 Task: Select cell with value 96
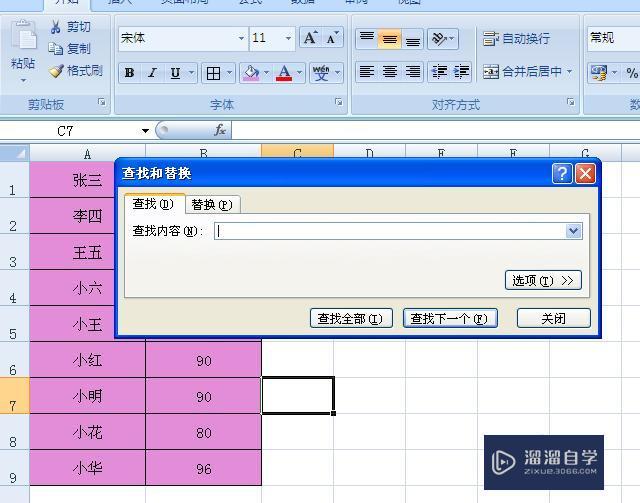pos(203,468)
